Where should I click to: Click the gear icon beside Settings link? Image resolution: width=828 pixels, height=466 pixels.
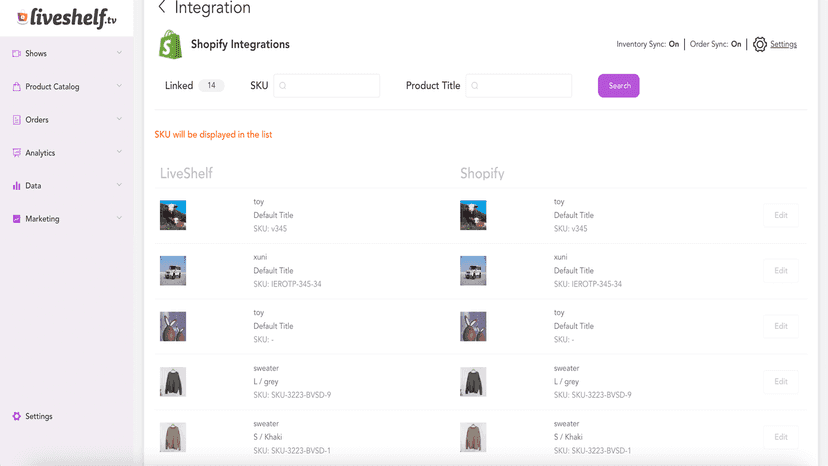pyautogui.click(x=760, y=44)
